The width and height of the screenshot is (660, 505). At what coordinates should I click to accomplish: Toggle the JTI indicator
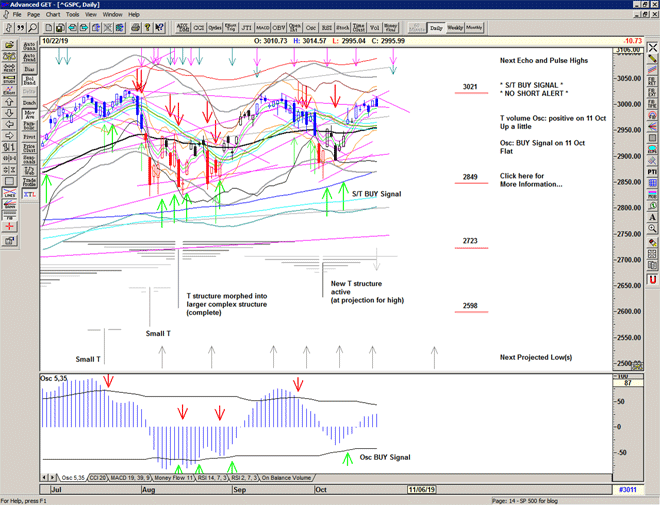coord(247,28)
